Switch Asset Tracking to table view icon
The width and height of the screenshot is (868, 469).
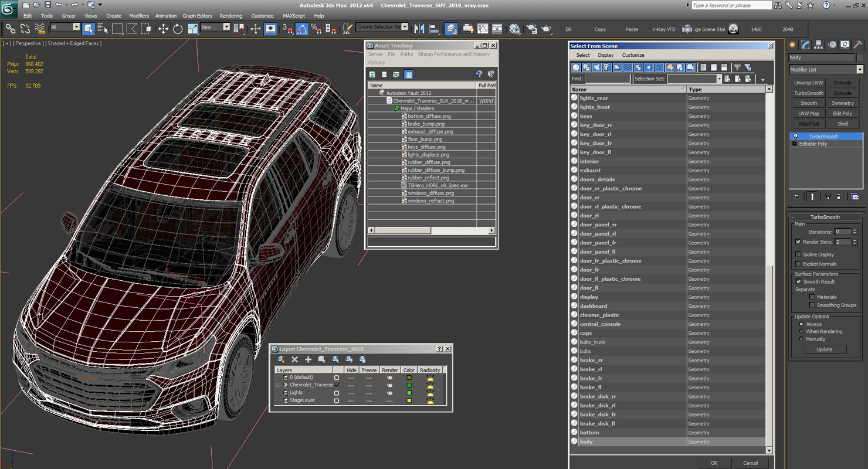409,74
